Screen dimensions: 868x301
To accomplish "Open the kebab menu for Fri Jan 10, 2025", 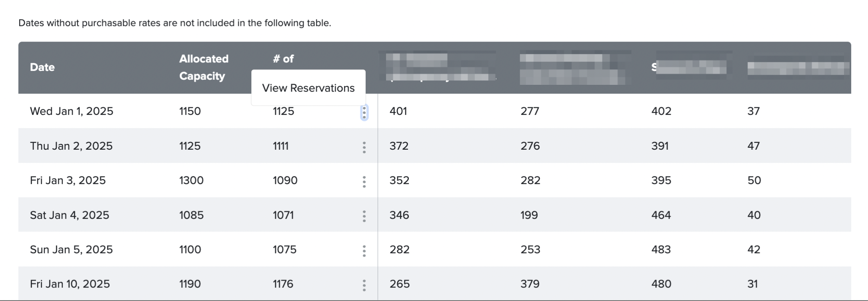I will [364, 285].
